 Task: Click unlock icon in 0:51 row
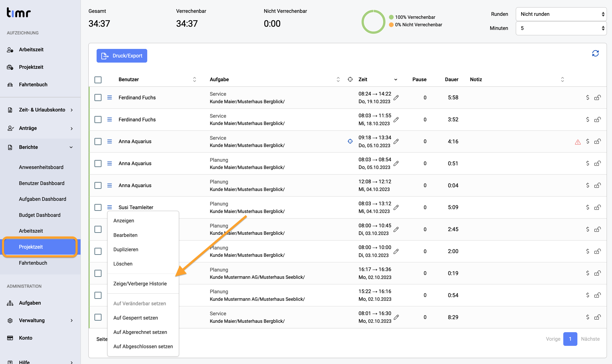(597, 163)
